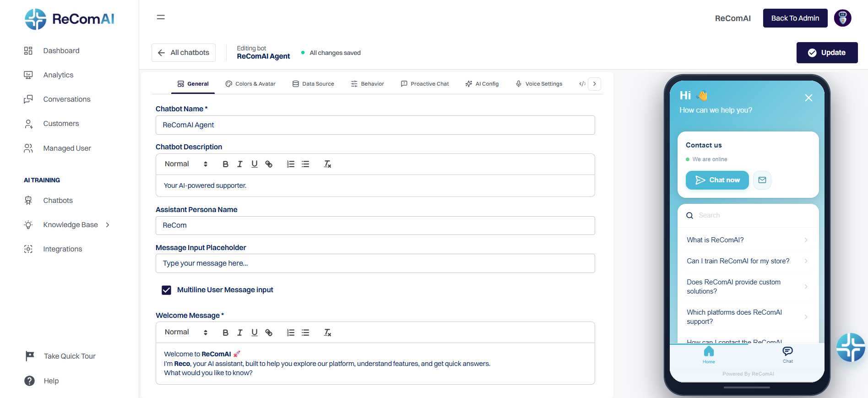
Task: Click the search magnifier icon in preview
Action: pyautogui.click(x=689, y=215)
